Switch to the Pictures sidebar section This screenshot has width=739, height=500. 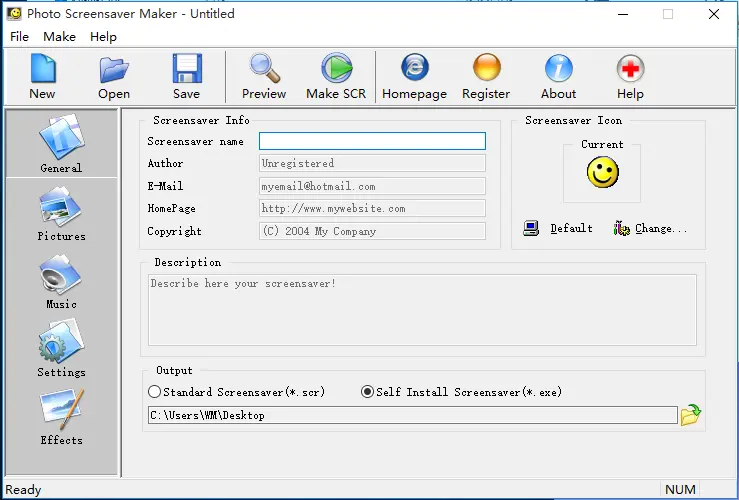pos(61,213)
